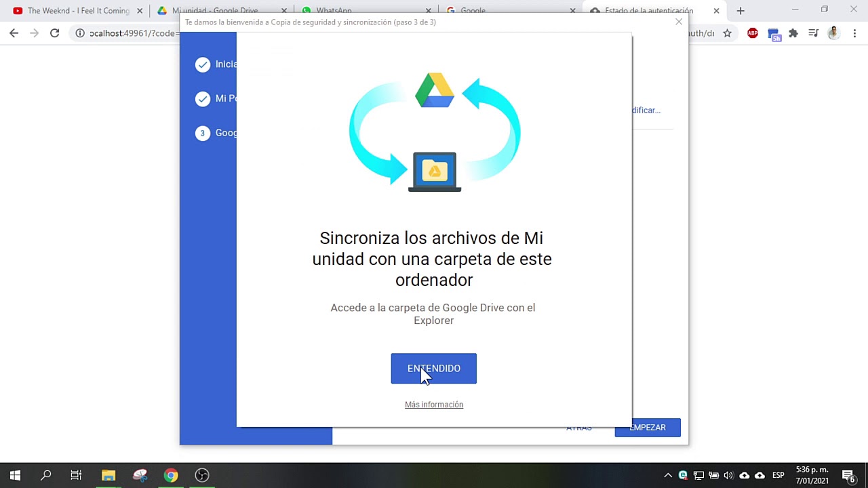
Task: Switch to OBS Studio on the taskbar
Action: coord(202,475)
